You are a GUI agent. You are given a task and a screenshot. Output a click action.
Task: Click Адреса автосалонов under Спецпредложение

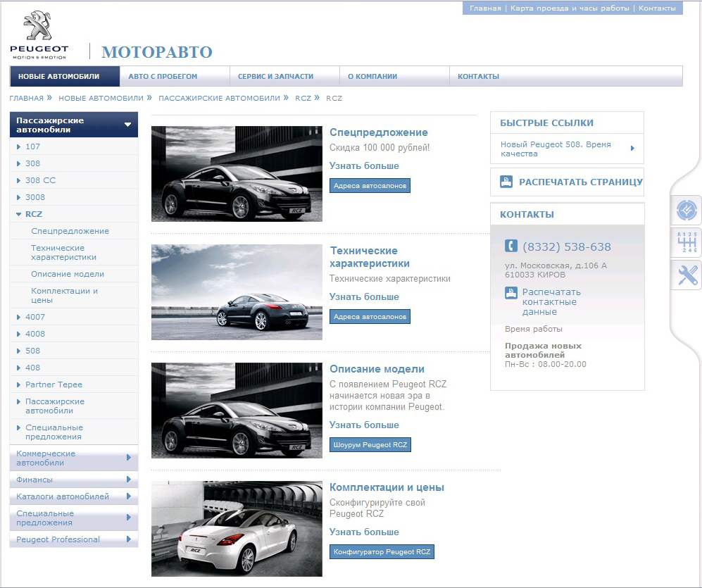(x=370, y=186)
